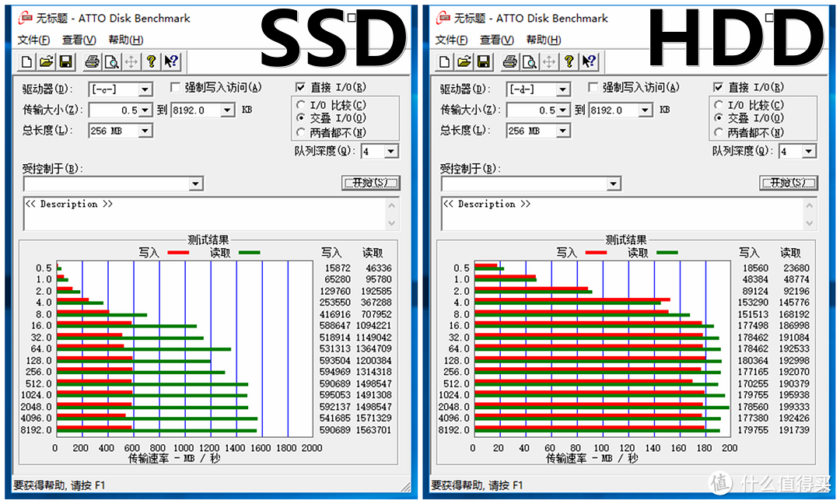The height and width of the screenshot is (504, 840).
Task: Open transfer size 0.5 dropdown in SSD window
Action: coord(145,110)
